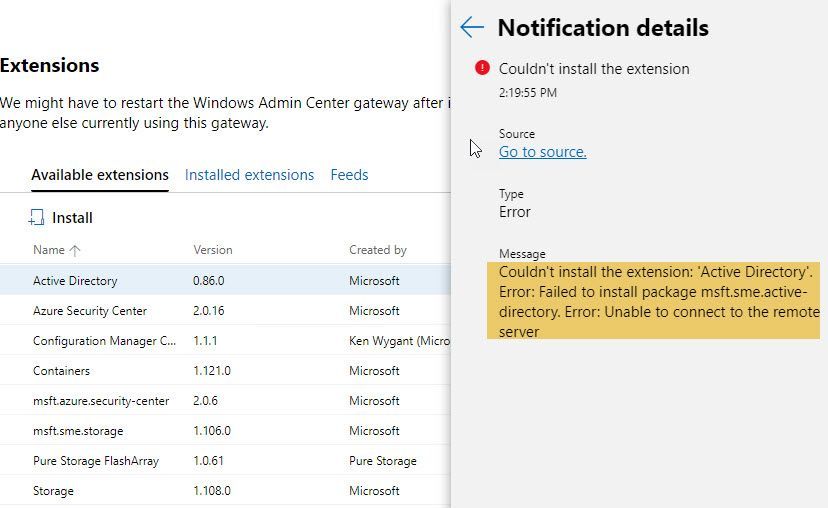Select the Containers extension row
The height and width of the screenshot is (508, 828).
(225, 371)
